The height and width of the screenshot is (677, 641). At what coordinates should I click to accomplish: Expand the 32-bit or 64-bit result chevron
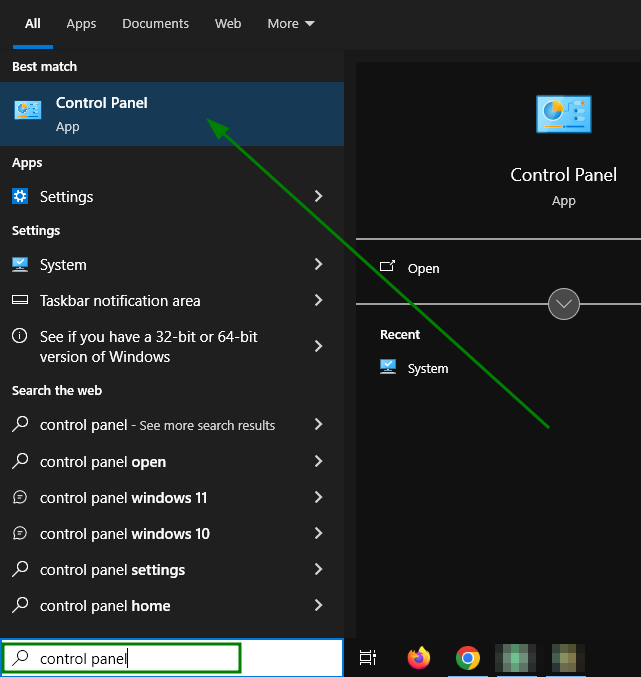(x=319, y=346)
